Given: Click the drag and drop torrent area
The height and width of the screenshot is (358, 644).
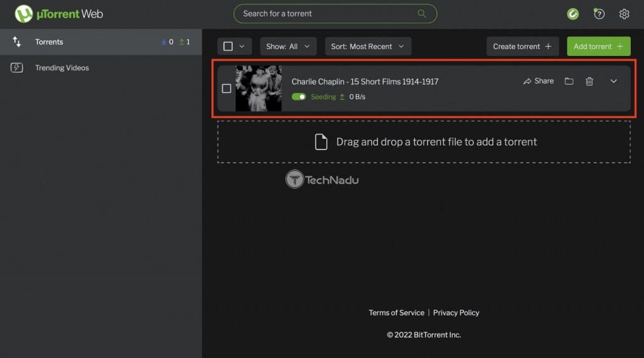Looking at the screenshot, I should (423, 142).
